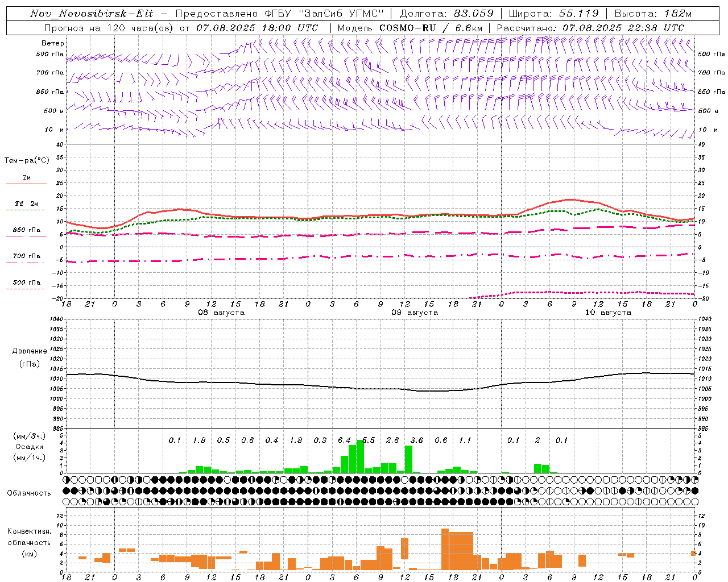Image resolution: width=728 pixels, height=582 pixels.
Task: Click the 6.4 precipitation total value
Action: (x=344, y=440)
